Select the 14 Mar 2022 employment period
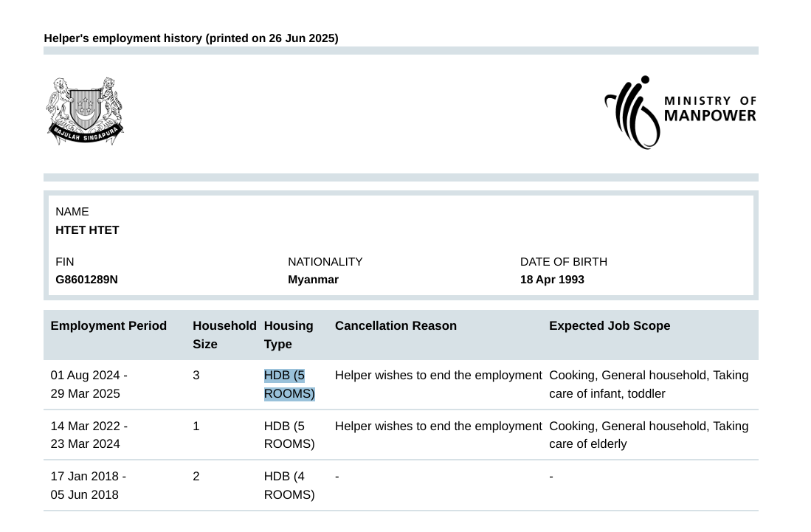 [89, 435]
